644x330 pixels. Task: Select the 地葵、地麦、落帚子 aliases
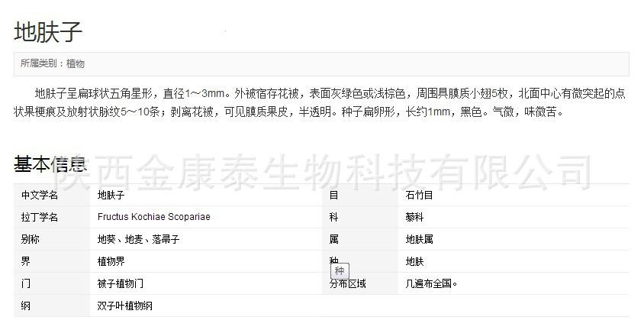[x=138, y=239]
